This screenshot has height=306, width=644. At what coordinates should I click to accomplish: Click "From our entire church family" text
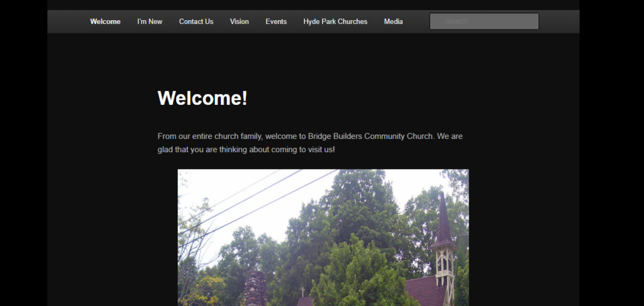[210, 136]
